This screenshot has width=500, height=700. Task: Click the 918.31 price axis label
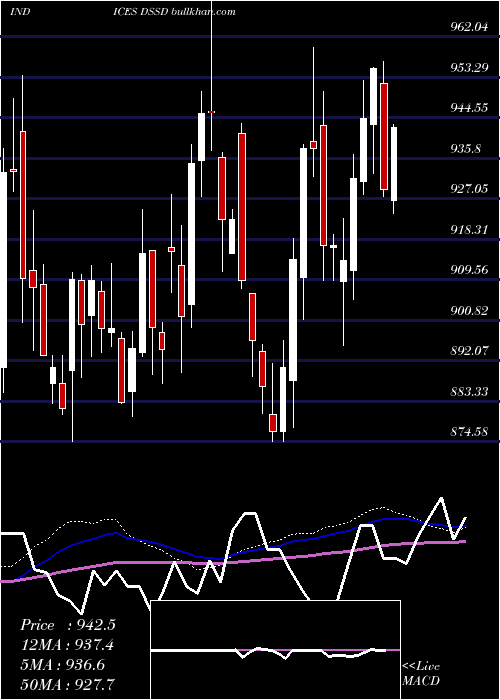pyautogui.click(x=469, y=230)
